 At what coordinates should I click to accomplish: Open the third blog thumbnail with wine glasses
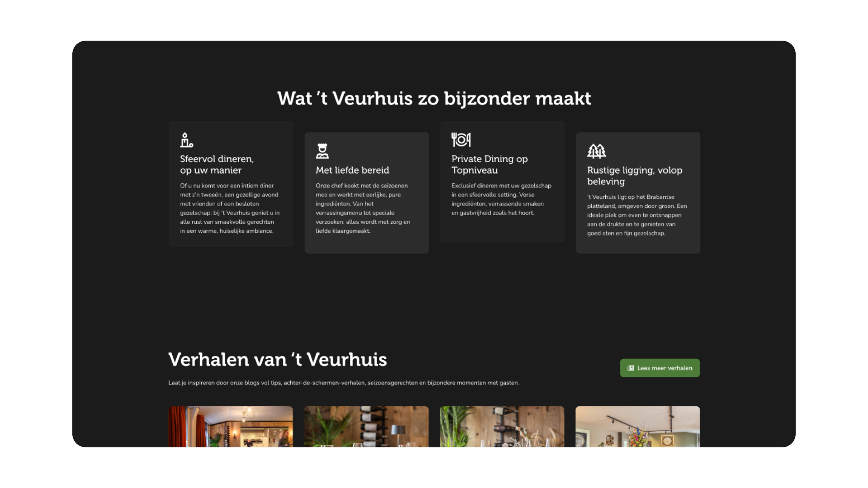pos(502,427)
